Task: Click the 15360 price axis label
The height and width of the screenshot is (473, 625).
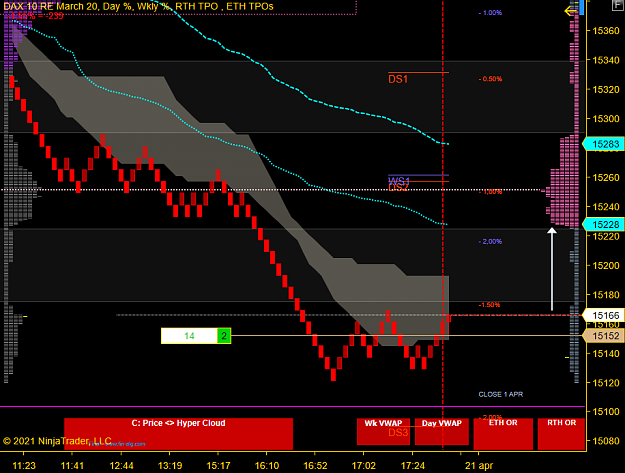Action: click(x=606, y=31)
